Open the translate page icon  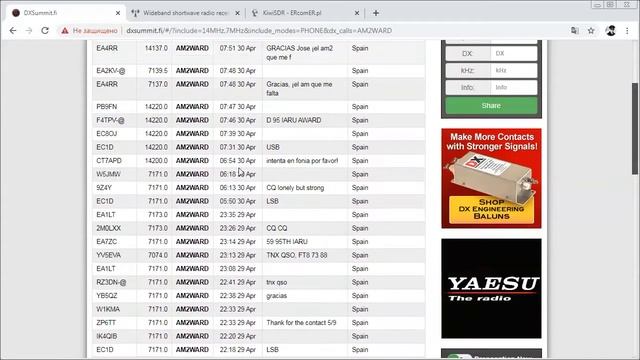(575, 31)
